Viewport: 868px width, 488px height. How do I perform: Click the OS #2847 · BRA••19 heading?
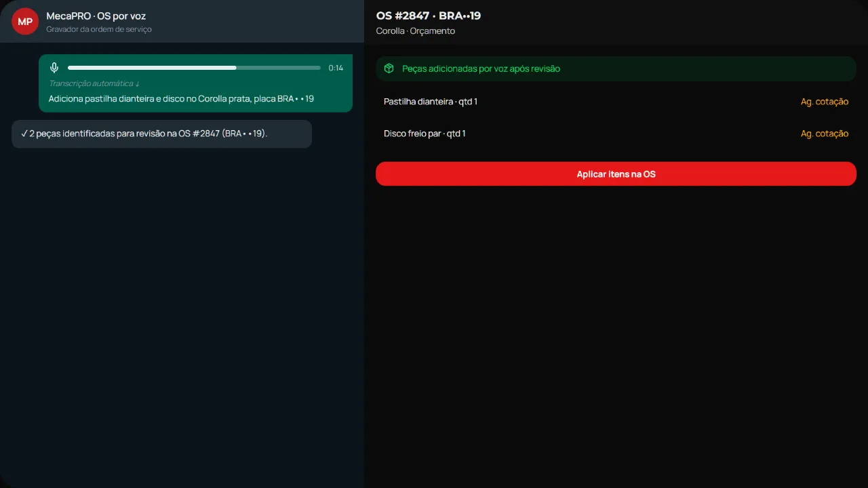pyautogui.click(x=429, y=16)
